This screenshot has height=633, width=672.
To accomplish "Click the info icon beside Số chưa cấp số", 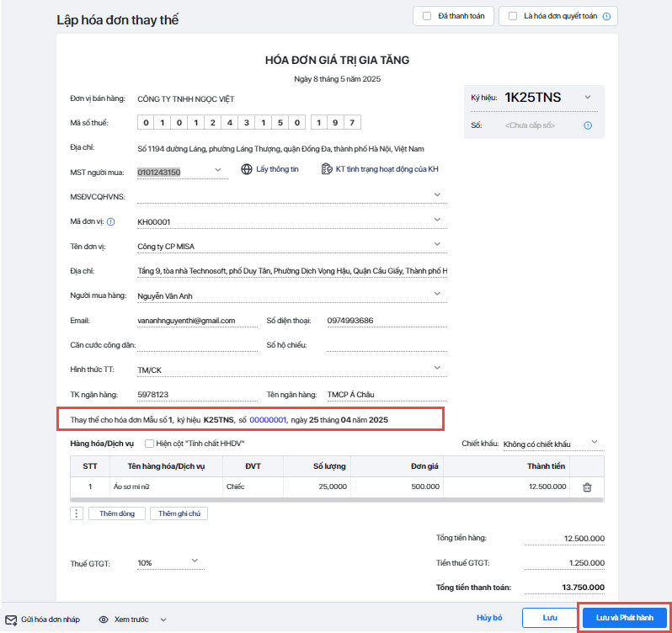I will [x=588, y=125].
